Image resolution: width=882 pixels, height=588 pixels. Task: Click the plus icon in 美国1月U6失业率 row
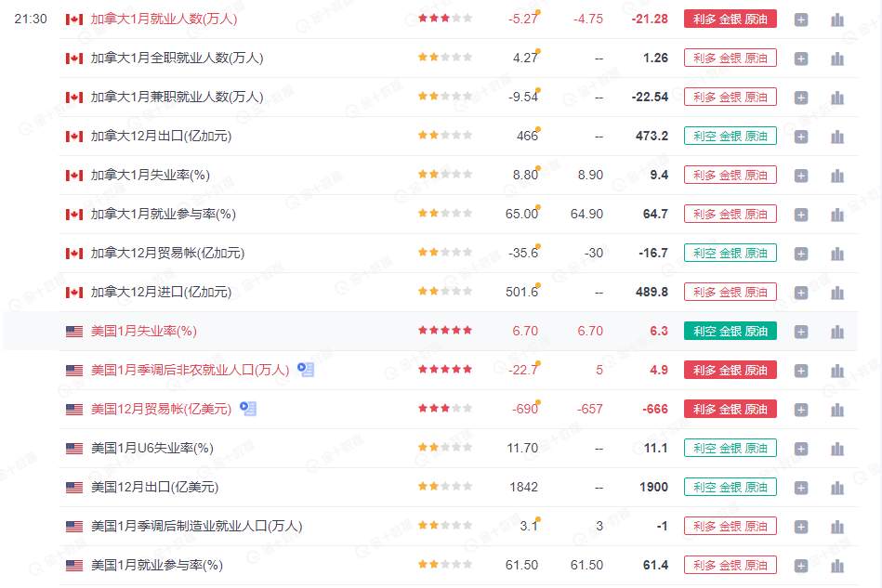coord(801,450)
